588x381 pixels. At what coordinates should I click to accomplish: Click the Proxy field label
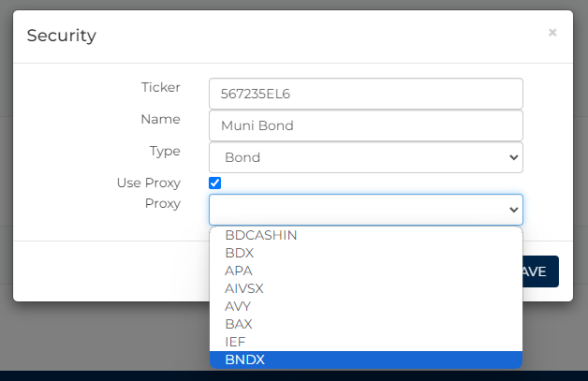click(163, 203)
